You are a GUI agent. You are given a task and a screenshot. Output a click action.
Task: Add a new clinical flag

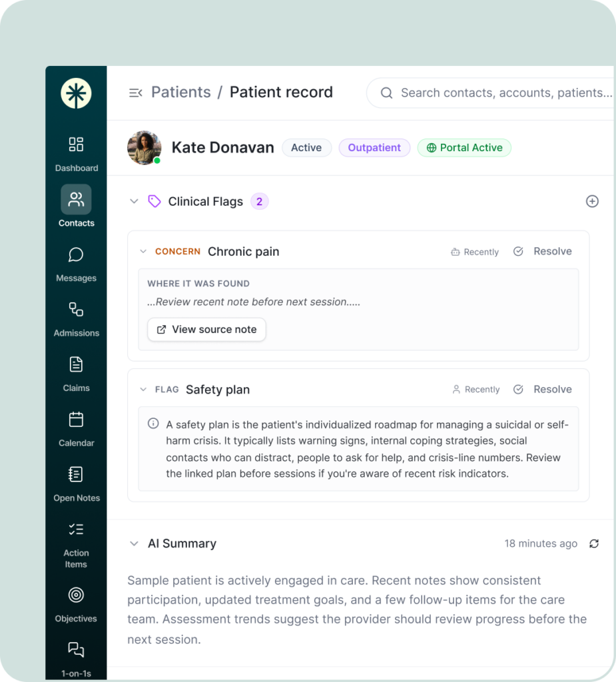592,201
